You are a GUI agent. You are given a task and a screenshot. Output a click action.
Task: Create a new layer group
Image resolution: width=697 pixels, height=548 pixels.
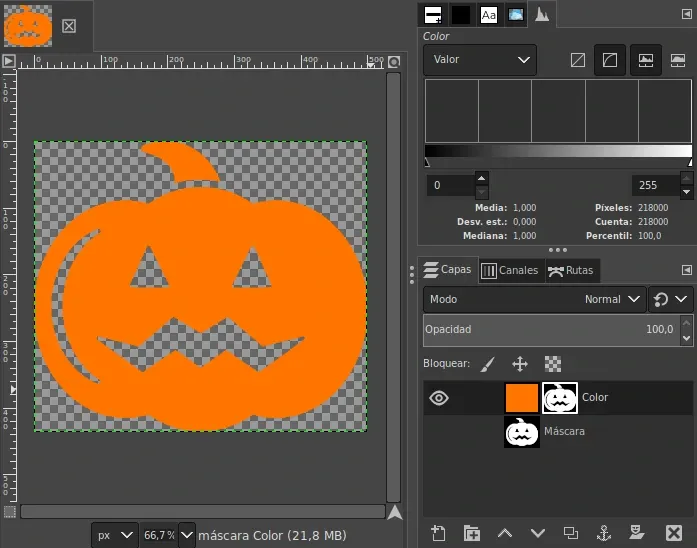471,533
